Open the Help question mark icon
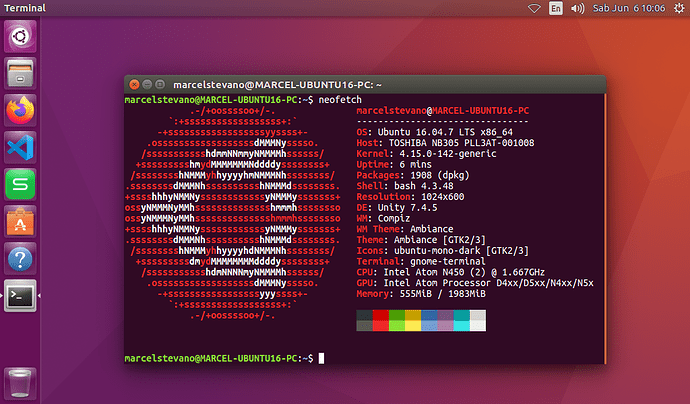Image resolution: width=690 pixels, height=404 pixels. pyautogui.click(x=20, y=258)
